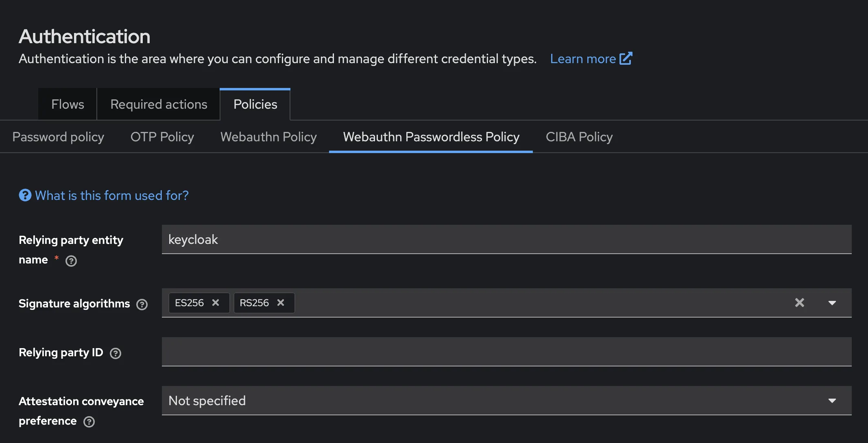The height and width of the screenshot is (443, 868).
Task: Switch to the Required actions tab
Action: coord(158,104)
